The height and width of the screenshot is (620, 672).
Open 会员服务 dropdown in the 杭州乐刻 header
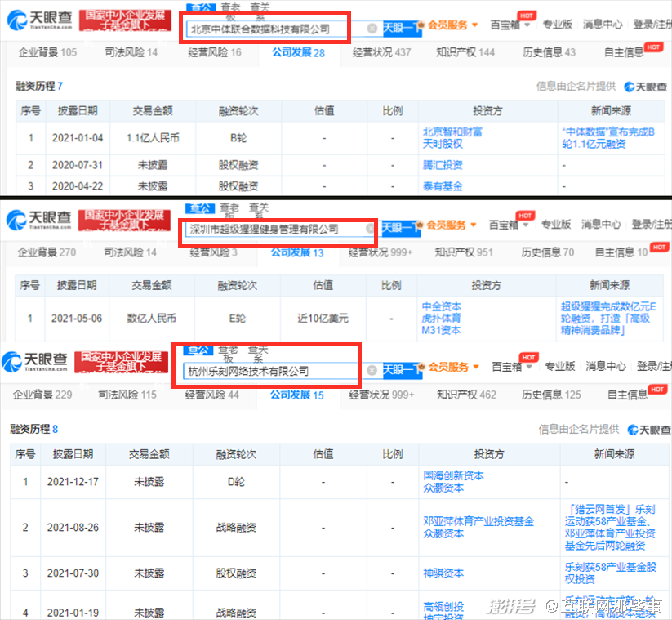452,367
